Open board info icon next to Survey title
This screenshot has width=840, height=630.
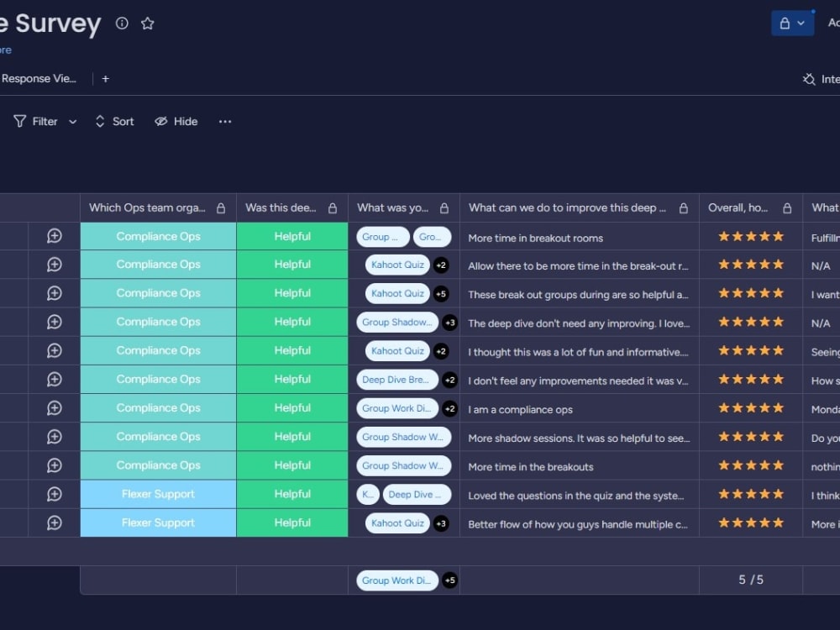click(122, 23)
